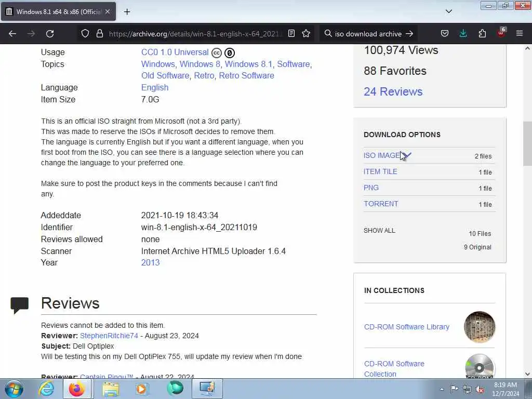Screen dimensions: 532x399
Task: Open Windows Media Player taskbar icon
Action: pyautogui.click(x=142, y=389)
